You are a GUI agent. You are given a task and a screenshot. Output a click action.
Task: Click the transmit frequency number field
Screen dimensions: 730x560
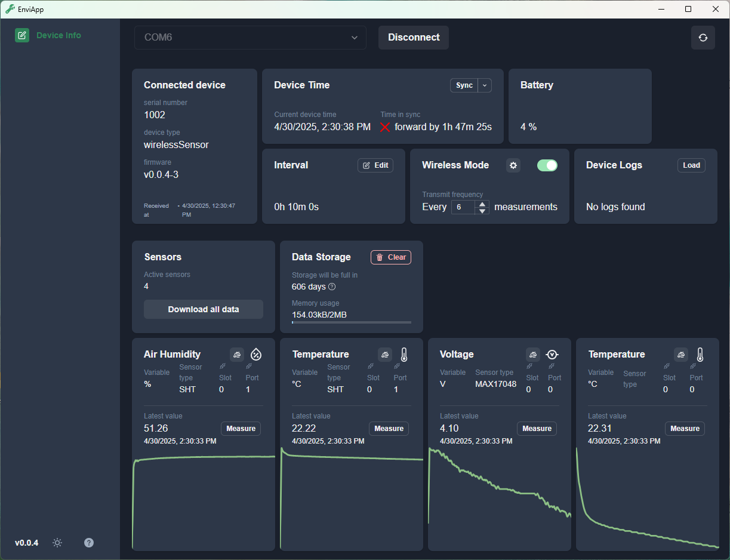click(x=463, y=207)
